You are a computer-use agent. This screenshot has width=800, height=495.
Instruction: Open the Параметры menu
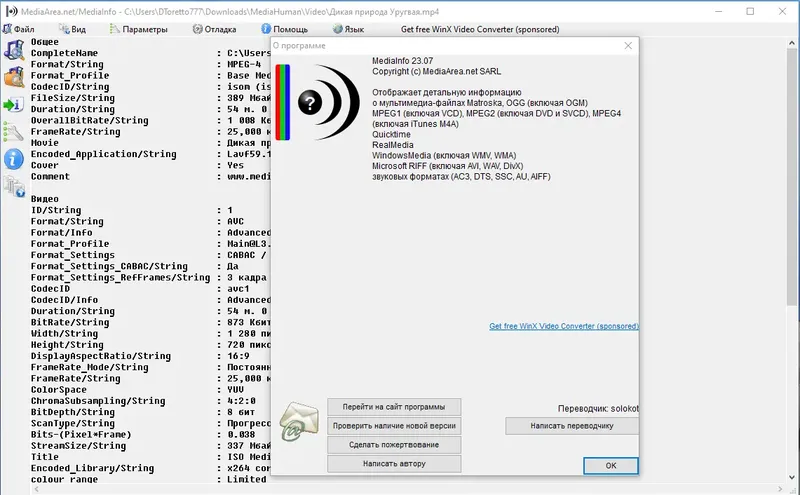coord(139,29)
